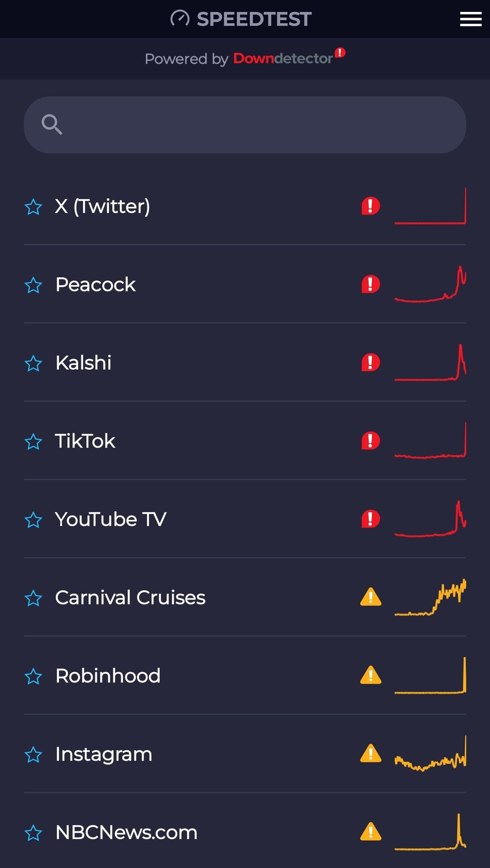Click the Speedtest gauge logo

click(x=180, y=19)
